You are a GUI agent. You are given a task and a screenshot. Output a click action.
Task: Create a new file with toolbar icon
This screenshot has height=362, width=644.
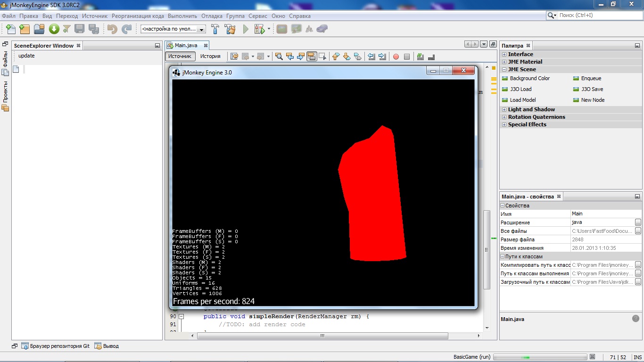10,29
